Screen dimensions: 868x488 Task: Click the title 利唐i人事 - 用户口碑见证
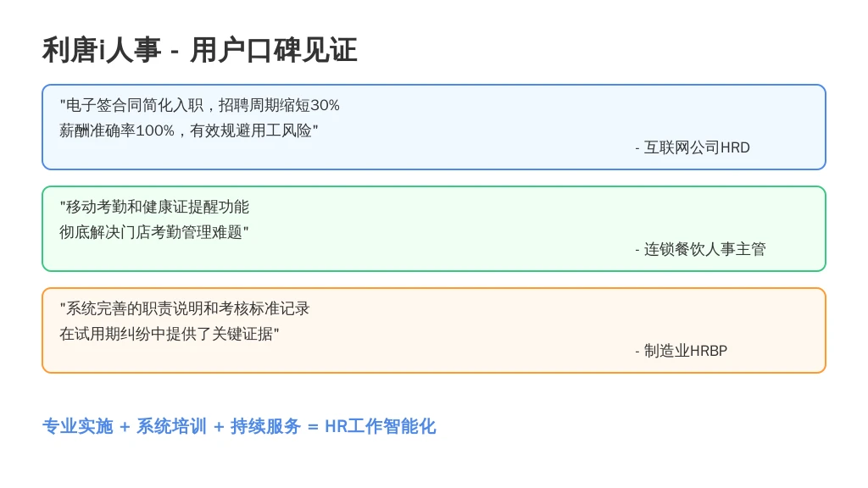(200, 50)
